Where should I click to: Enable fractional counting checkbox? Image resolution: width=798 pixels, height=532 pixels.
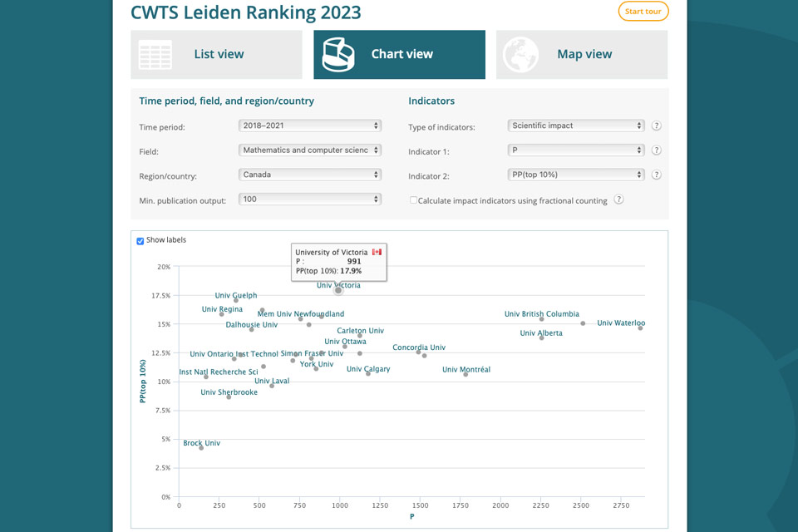[x=413, y=200]
